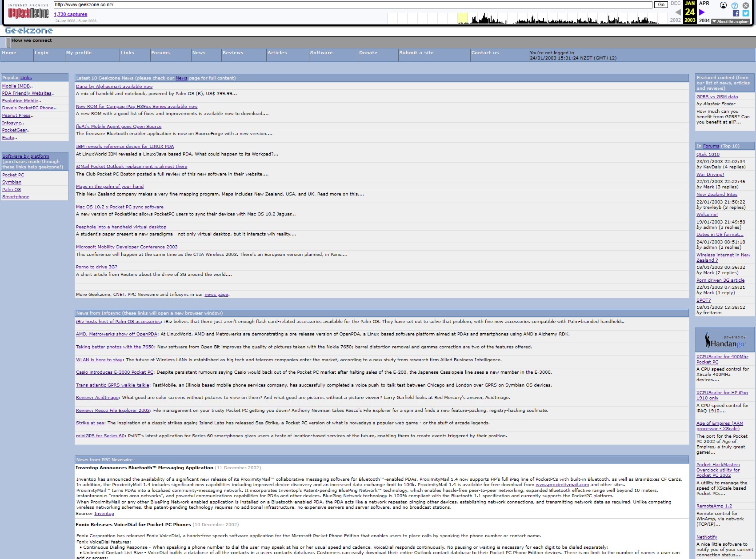Open Mobile IMDB popular link
This screenshot has width=756, height=559.
pos(16,86)
